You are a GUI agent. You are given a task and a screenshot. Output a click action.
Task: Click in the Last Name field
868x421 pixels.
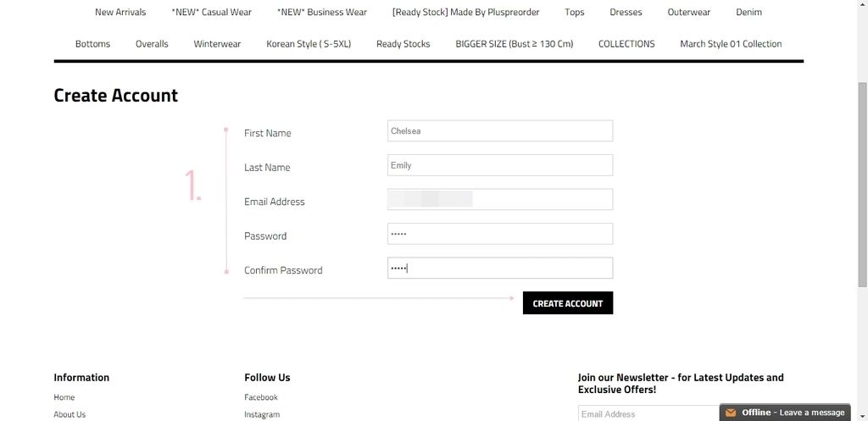pyautogui.click(x=500, y=165)
